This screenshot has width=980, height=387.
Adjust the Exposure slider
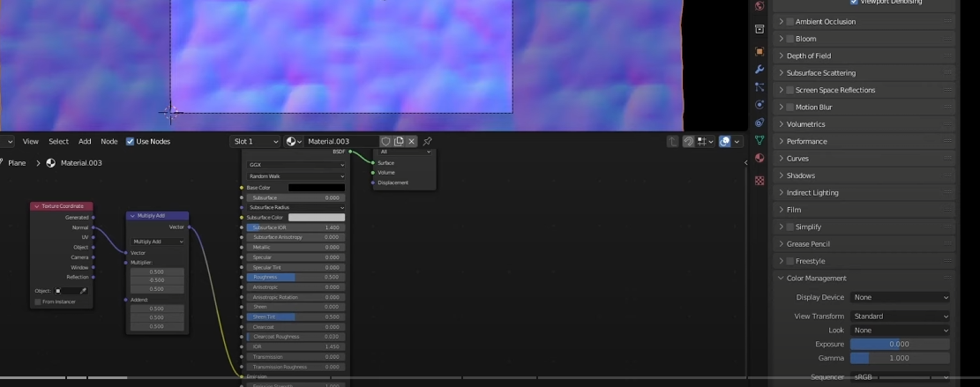pyautogui.click(x=900, y=345)
